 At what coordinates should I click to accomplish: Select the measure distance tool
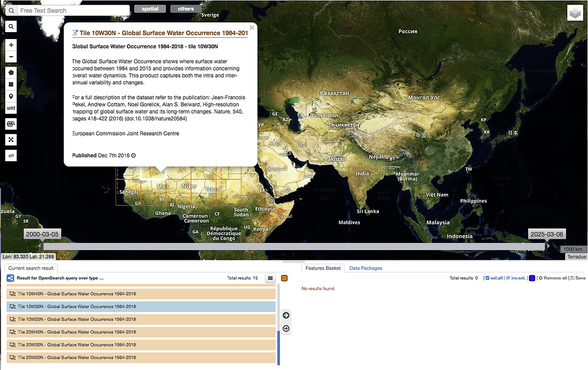coord(10,155)
